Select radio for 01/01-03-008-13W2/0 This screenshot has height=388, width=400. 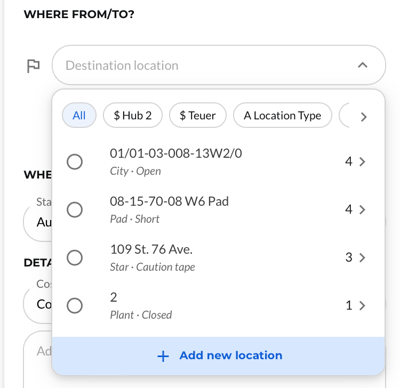point(75,162)
